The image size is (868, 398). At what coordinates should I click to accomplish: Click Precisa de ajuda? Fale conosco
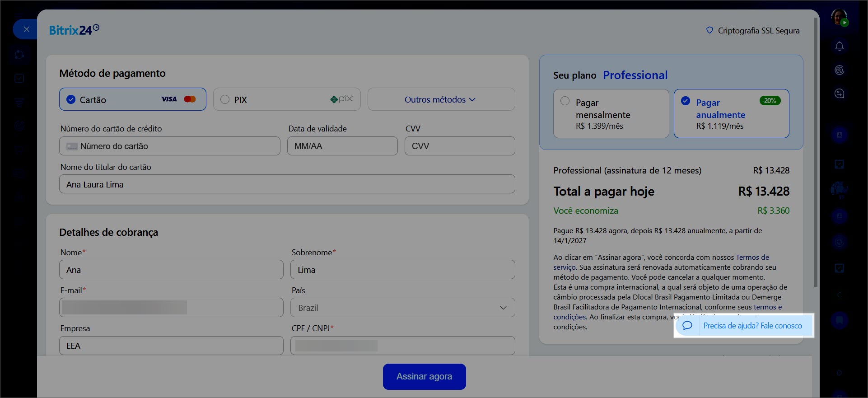[752, 326]
